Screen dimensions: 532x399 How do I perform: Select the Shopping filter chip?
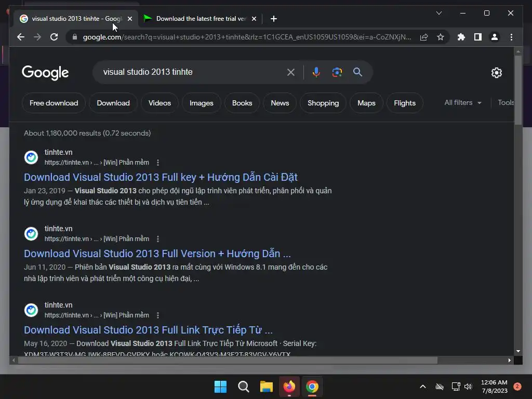[323, 103]
